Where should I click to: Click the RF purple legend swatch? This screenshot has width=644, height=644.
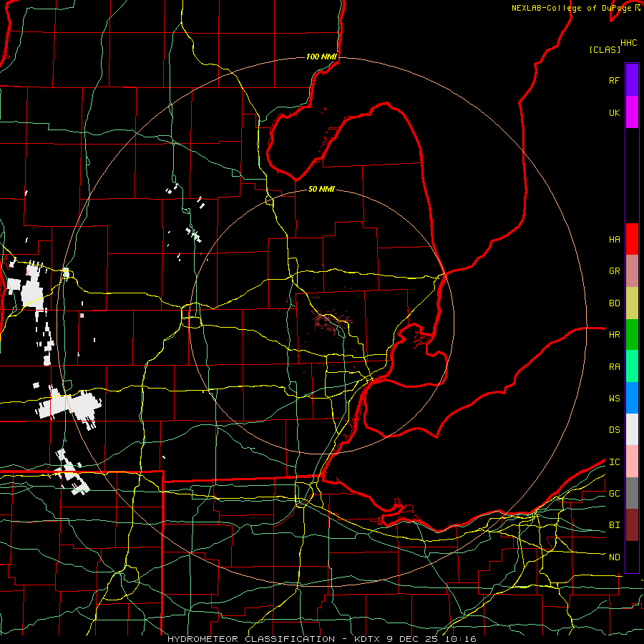pos(632,80)
